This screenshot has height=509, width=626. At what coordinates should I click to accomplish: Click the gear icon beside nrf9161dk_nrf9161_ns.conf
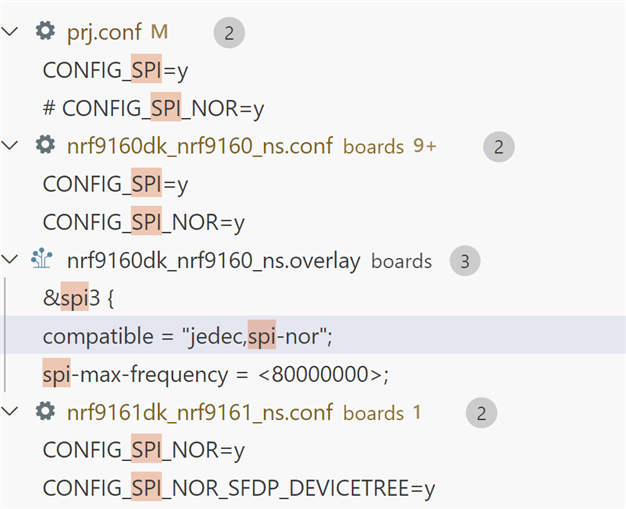click(45, 411)
